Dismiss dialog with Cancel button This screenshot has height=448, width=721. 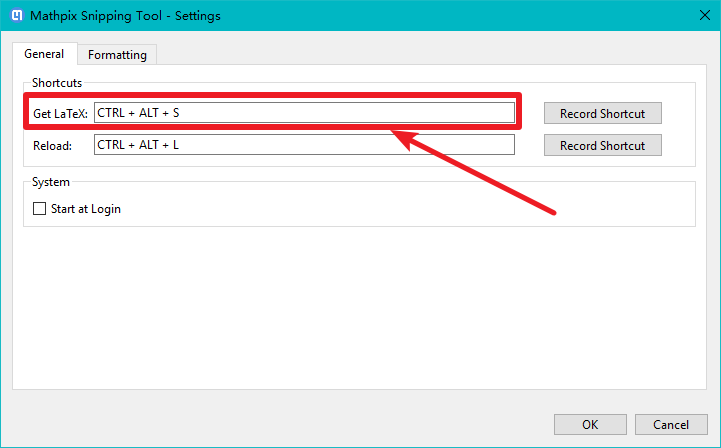click(x=671, y=424)
